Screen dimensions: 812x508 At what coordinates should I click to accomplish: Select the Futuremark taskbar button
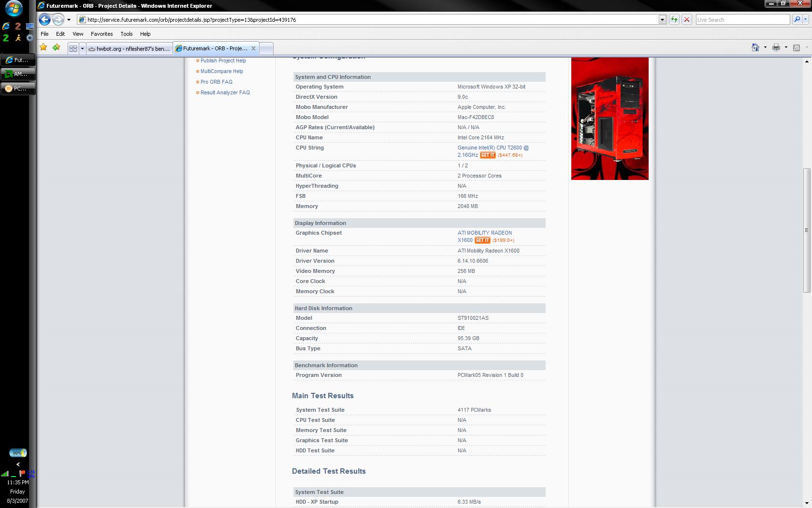click(18, 60)
